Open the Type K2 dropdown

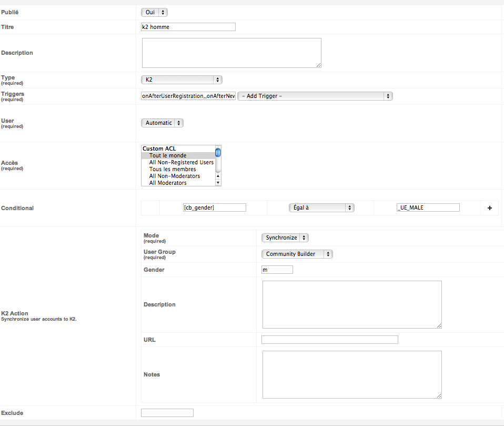182,80
